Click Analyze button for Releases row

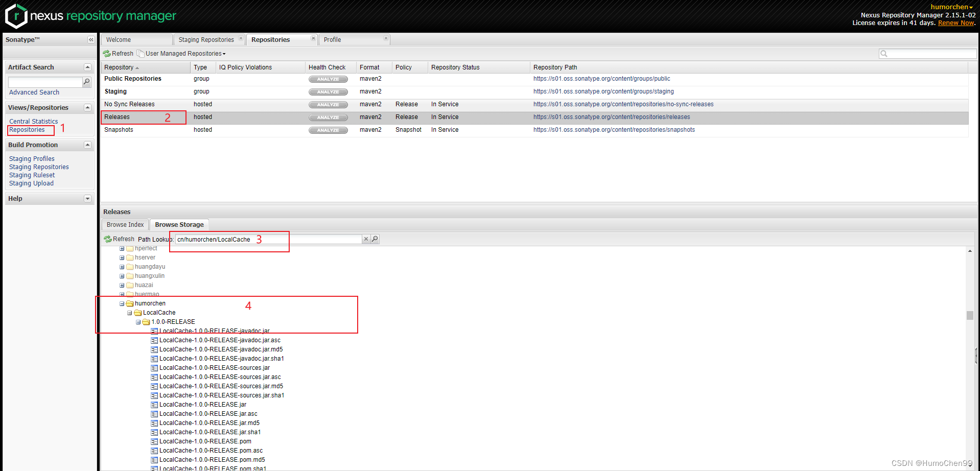(328, 117)
